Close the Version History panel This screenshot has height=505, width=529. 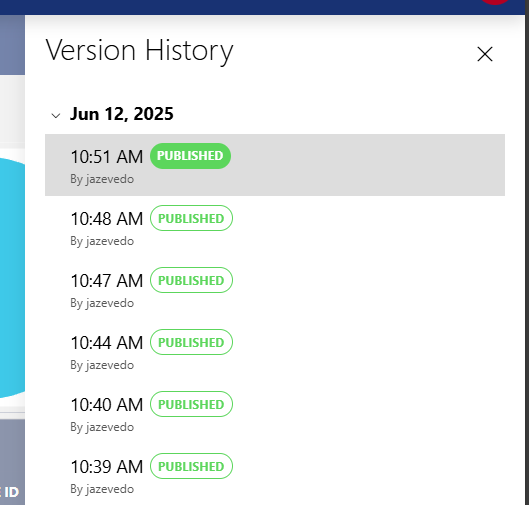pos(485,54)
